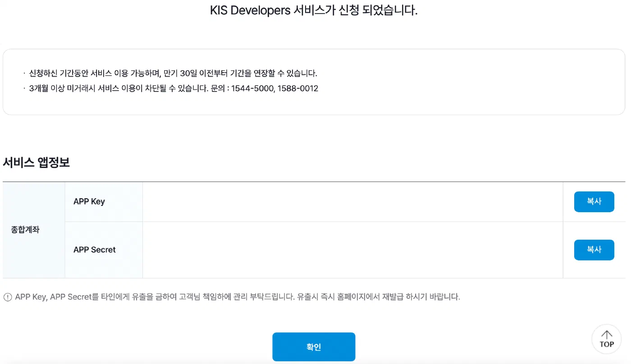
Task: Confirm with the 확인 button
Action: point(314,347)
